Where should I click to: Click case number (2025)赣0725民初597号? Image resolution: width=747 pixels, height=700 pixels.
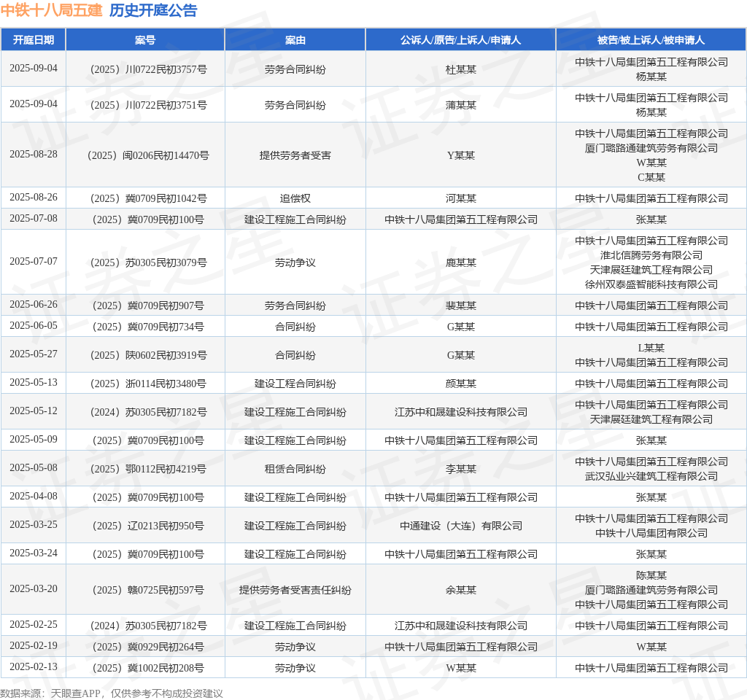[148, 590]
